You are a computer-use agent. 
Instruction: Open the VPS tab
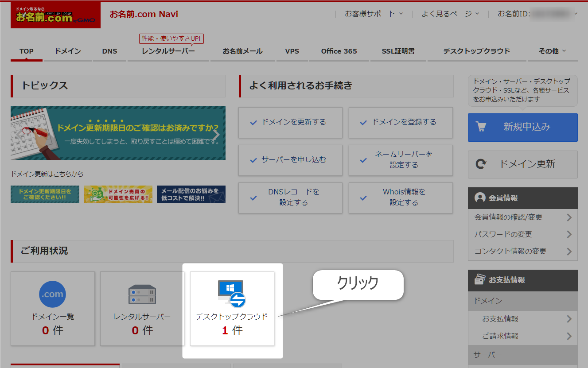click(x=292, y=51)
